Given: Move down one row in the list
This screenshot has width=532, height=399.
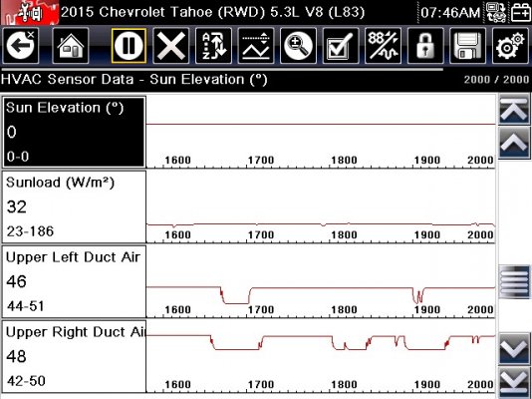Looking at the screenshot, I should tap(515, 349).
